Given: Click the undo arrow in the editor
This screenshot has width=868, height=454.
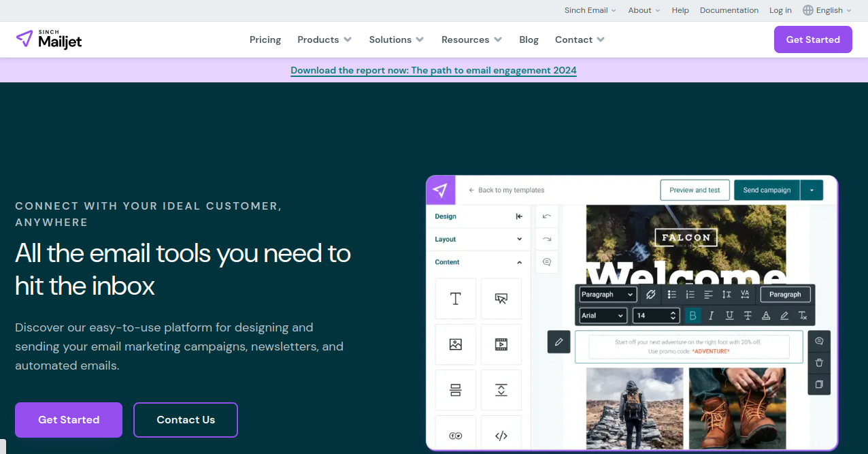Looking at the screenshot, I should click(x=547, y=216).
